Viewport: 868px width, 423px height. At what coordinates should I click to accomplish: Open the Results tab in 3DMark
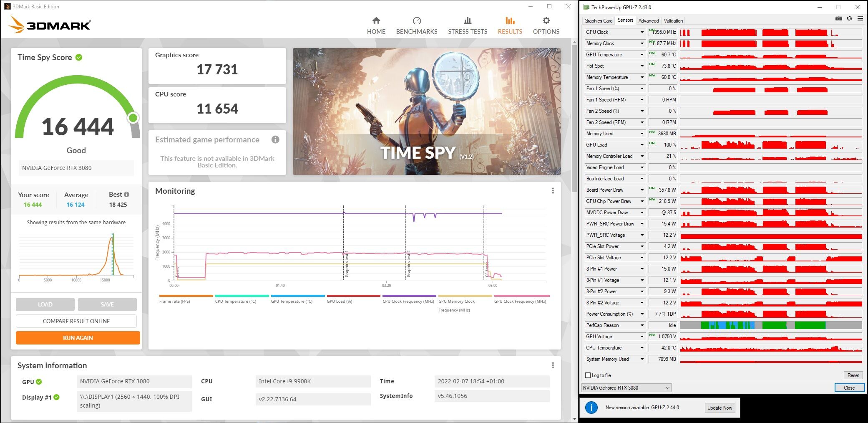(510, 25)
